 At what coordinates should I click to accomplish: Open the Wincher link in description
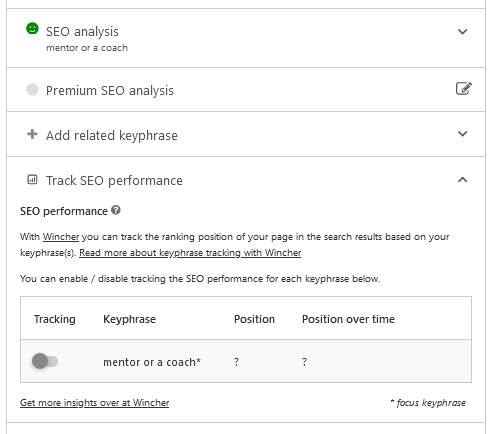pyautogui.click(x=61, y=237)
